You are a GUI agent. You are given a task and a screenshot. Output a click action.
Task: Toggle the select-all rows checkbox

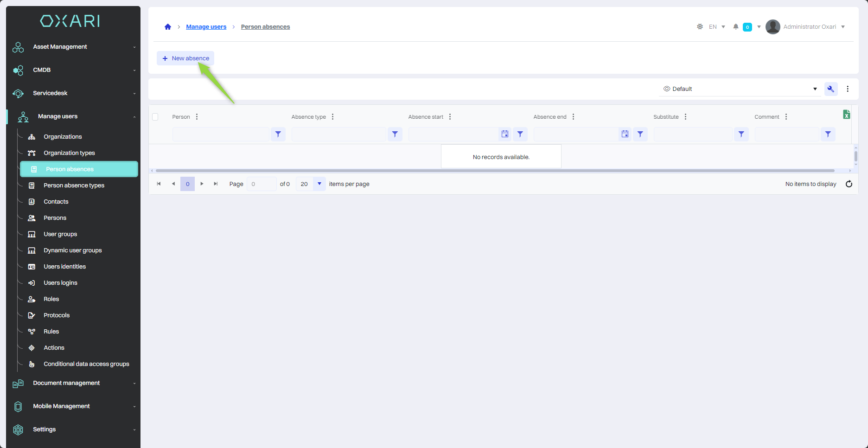click(x=155, y=117)
